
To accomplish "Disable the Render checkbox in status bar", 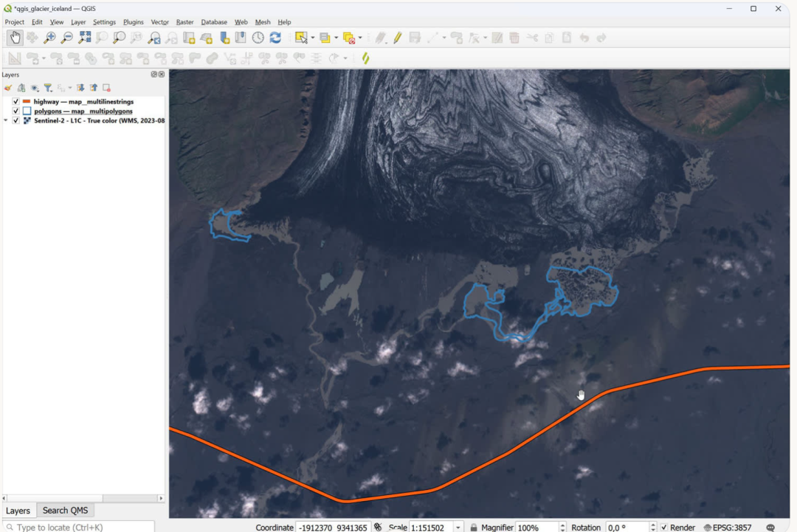I will [x=664, y=528].
